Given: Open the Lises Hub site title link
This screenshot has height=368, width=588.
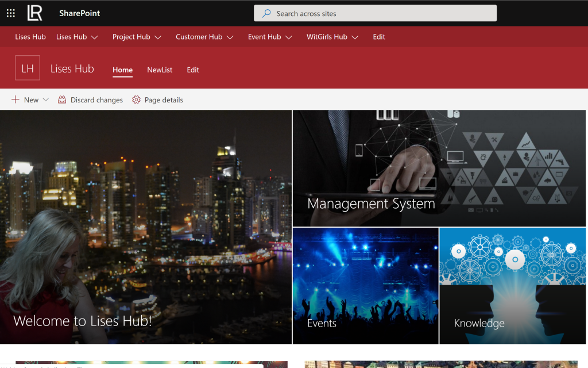Looking at the screenshot, I should point(72,68).
